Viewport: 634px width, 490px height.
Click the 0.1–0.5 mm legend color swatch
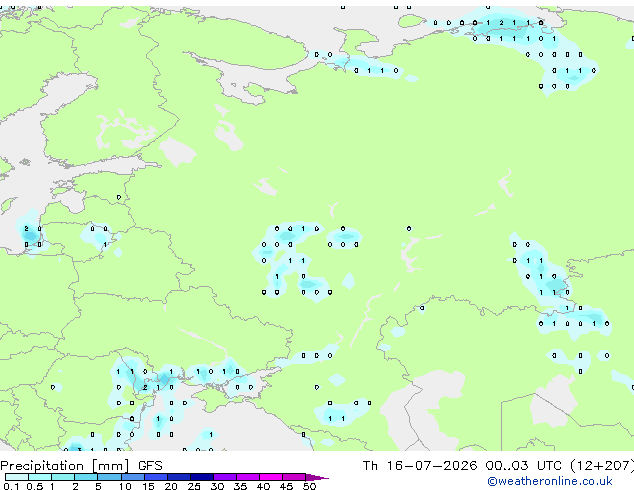[x=17, y=477]
